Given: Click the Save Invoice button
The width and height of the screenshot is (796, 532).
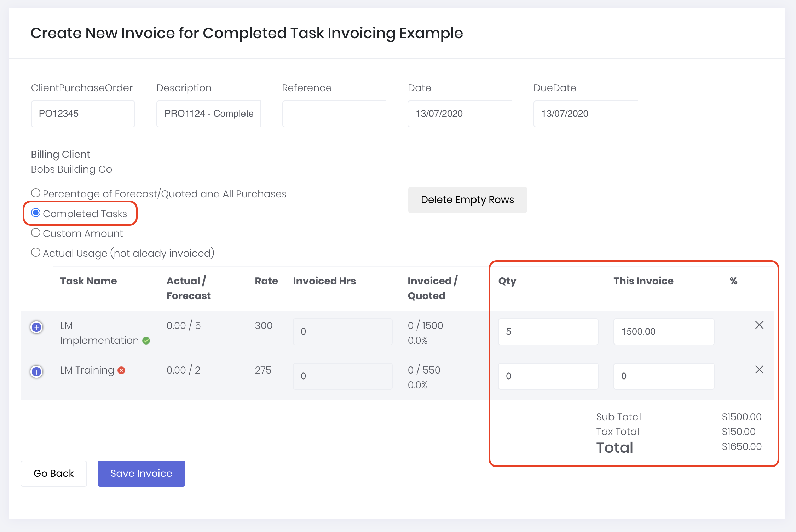Looking at the screenshot, I should (141, 473).
